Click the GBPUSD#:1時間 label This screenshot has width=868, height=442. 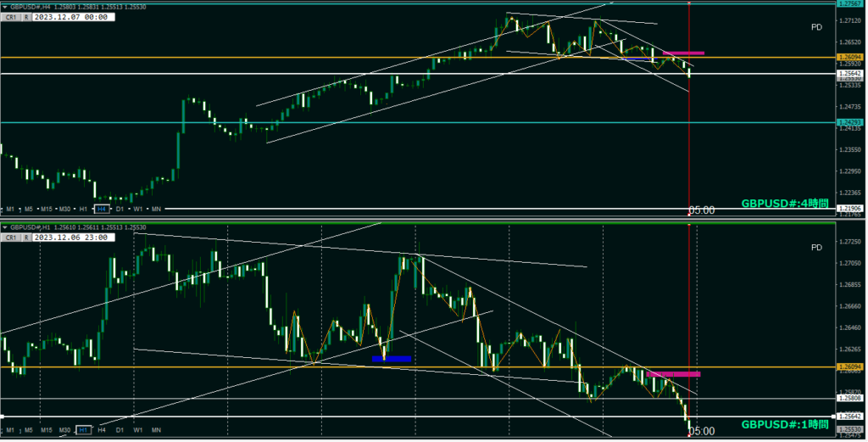[784, 424]
